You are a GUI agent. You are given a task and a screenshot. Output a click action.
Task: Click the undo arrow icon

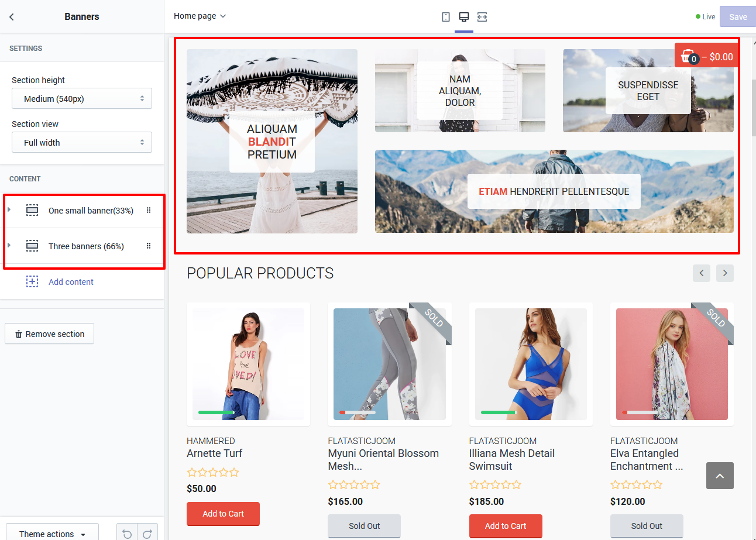click(x=127, y=534)
